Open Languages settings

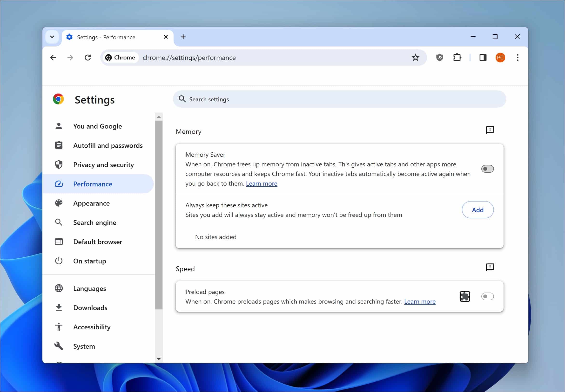coord(98,289)
